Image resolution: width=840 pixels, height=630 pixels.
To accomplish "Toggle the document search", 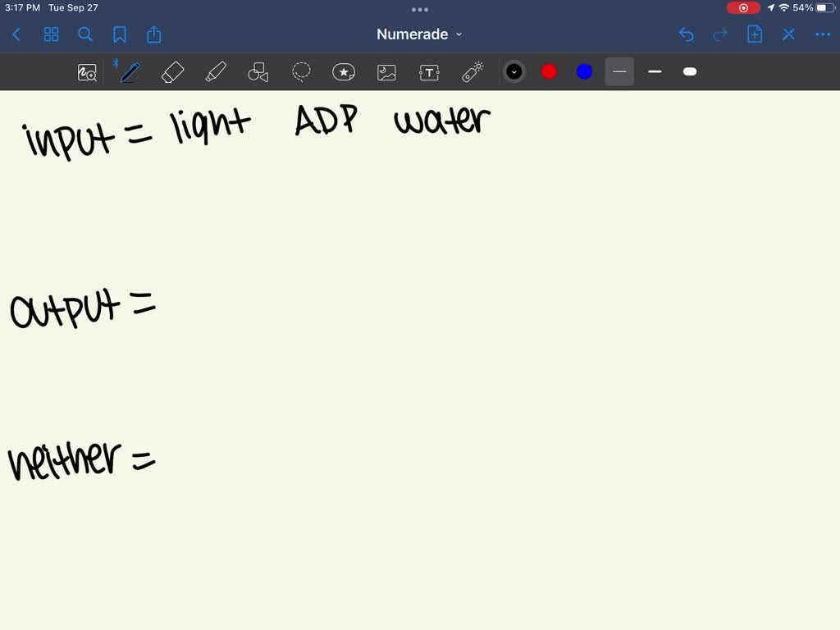I will pyautogui.click(x=85, y=34).
